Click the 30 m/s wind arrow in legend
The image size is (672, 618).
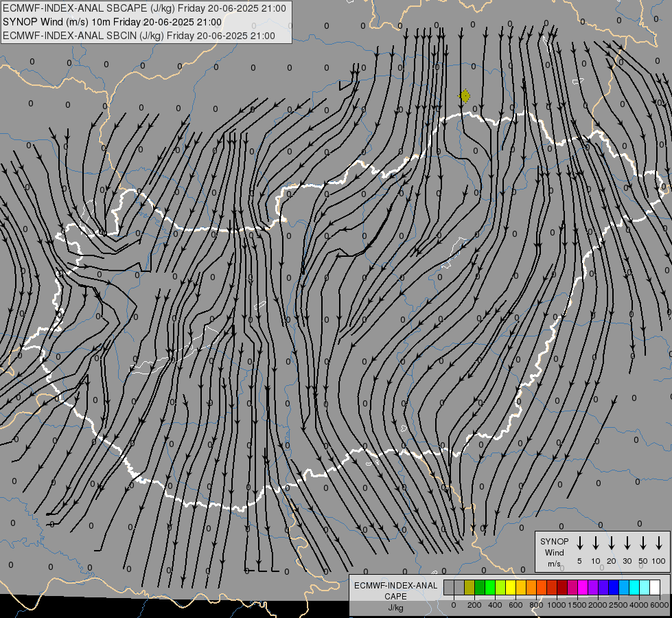pyautogui.click(x=627, y=543)
